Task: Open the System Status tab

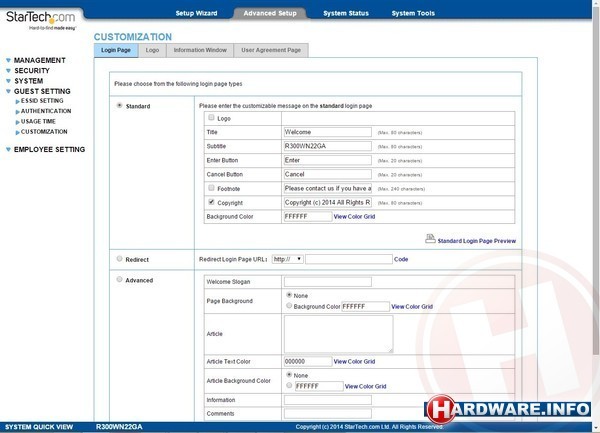Action: click(346, 13)
